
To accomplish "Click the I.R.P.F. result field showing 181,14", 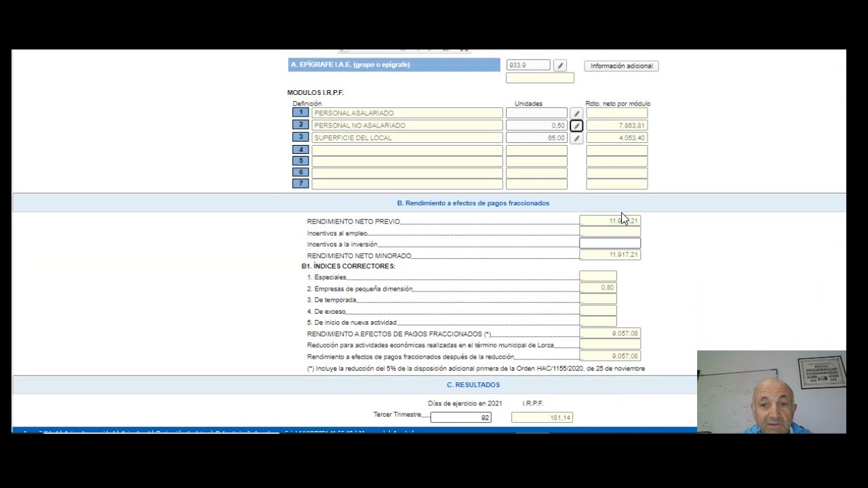I will (x=542, y=418).
